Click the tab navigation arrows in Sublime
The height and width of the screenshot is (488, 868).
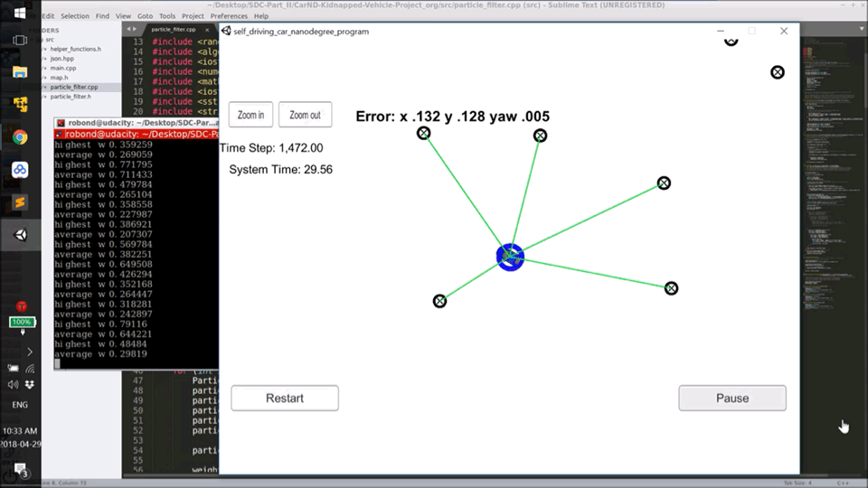click(x=131, y=29)
